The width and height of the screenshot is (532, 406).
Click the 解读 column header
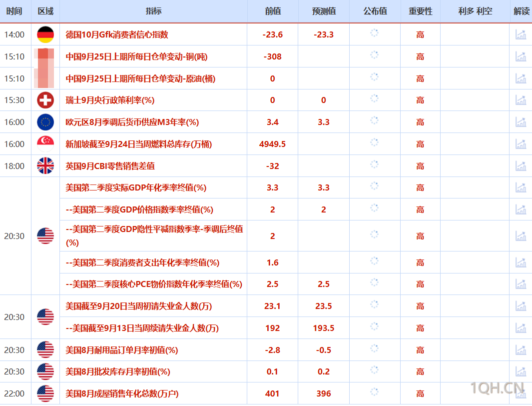tap(521, 11)
